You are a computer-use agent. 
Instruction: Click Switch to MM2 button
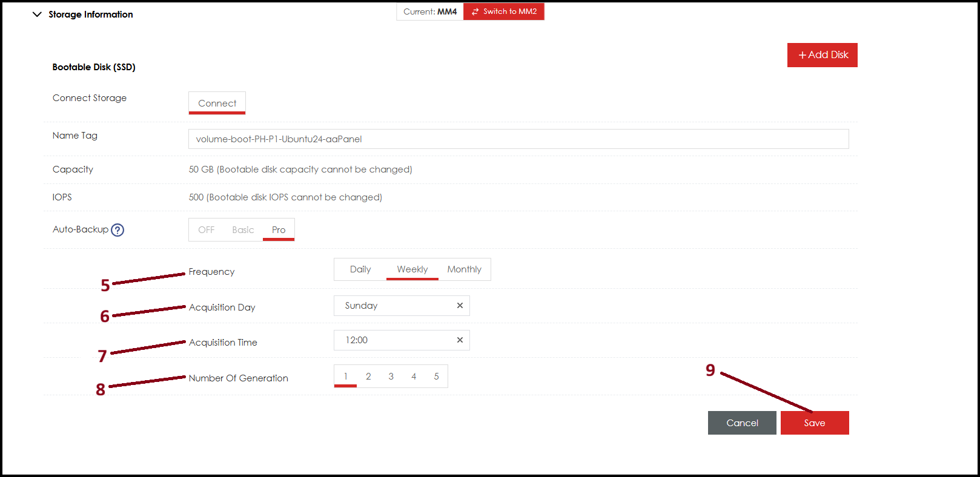click(504, 12)
